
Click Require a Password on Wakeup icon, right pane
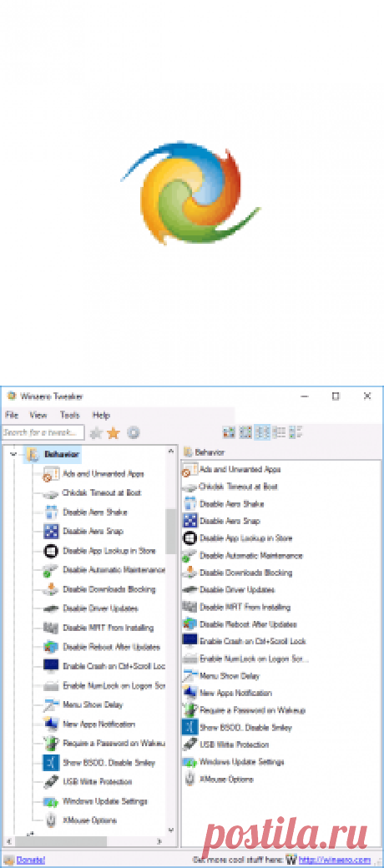coord(189,710)
